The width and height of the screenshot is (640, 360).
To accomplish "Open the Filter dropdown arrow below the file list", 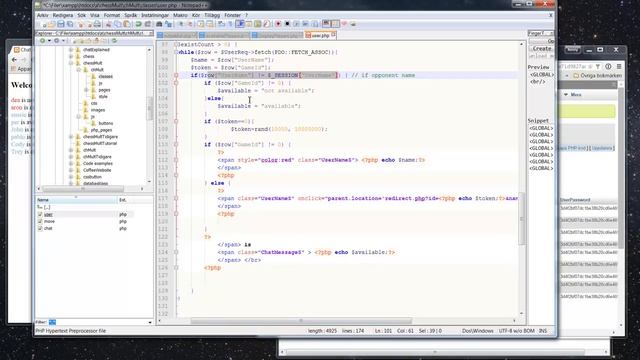I will (x=150, y=322).
